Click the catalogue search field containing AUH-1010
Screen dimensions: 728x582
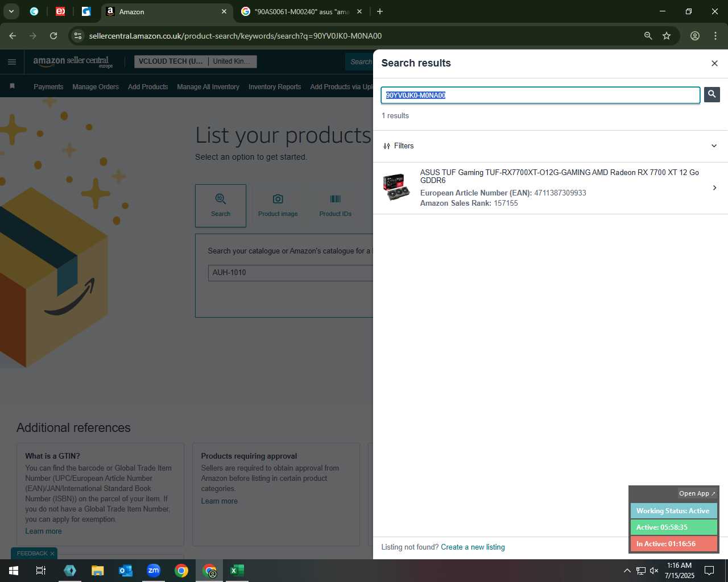pos(291,273)
